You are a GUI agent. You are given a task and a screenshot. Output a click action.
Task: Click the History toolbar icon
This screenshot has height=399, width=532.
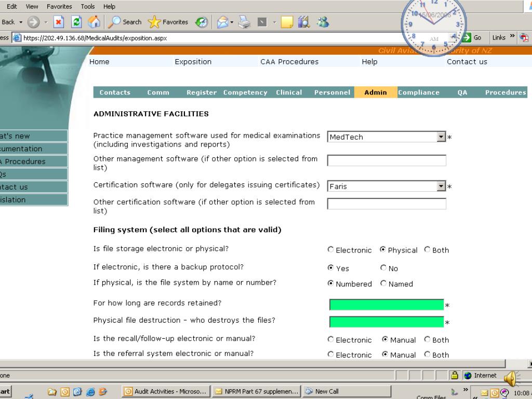point(202,22)
